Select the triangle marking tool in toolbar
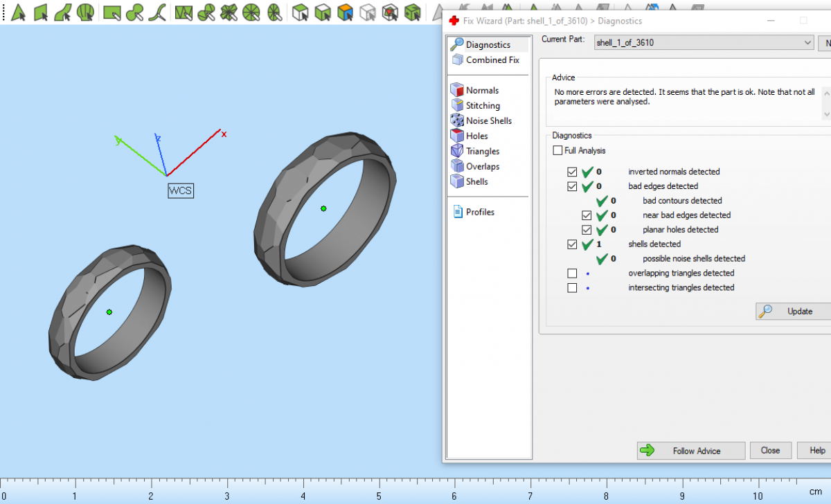831x504 pixels. (x=19, y=12)
